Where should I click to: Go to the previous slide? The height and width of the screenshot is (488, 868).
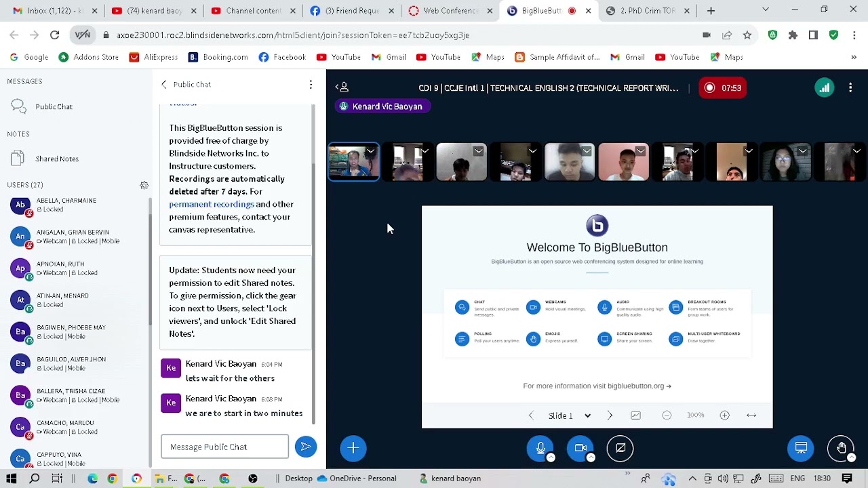pos(531,415)
